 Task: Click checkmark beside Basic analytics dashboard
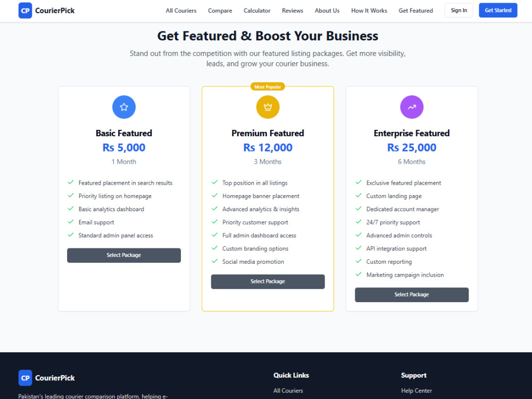click(x=71, y=209)
